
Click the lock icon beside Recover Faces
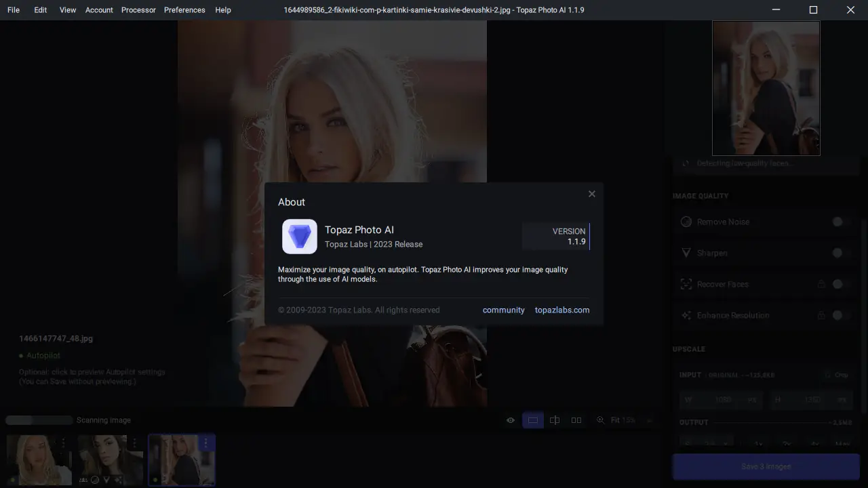[821, 284]
